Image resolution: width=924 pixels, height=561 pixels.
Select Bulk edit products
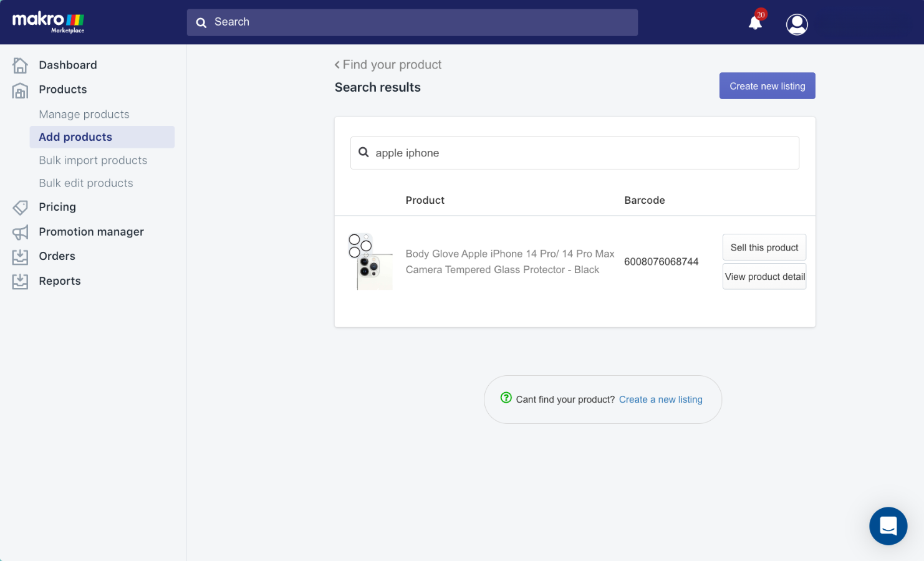86,183
